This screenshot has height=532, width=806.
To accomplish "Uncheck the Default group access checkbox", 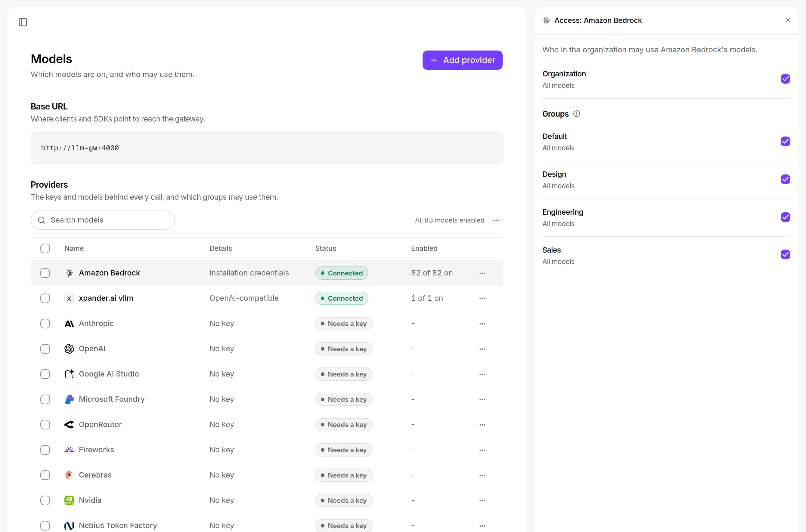I will tap(785, 141).
